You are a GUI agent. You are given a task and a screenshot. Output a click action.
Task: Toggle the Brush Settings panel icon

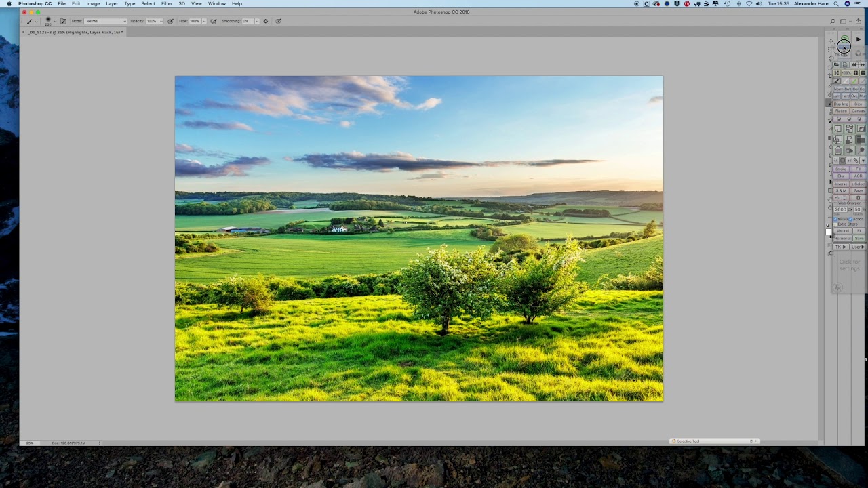(x=63, y=21)
